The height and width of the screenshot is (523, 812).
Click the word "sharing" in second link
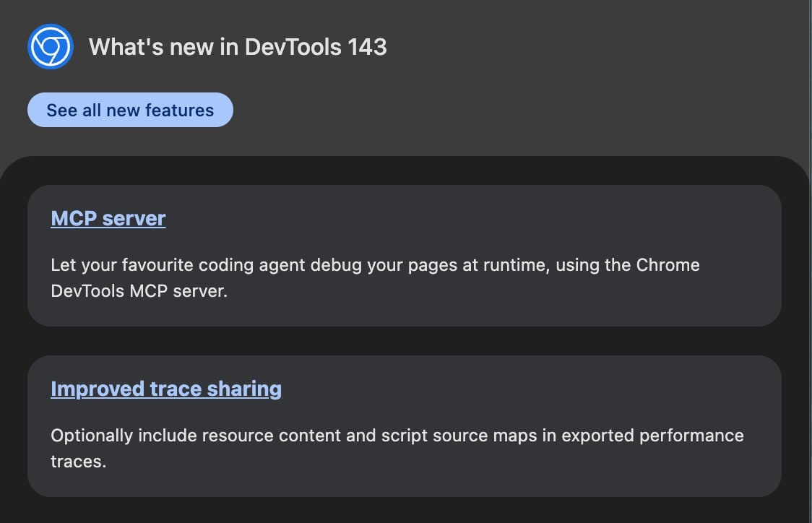[244, 389]
